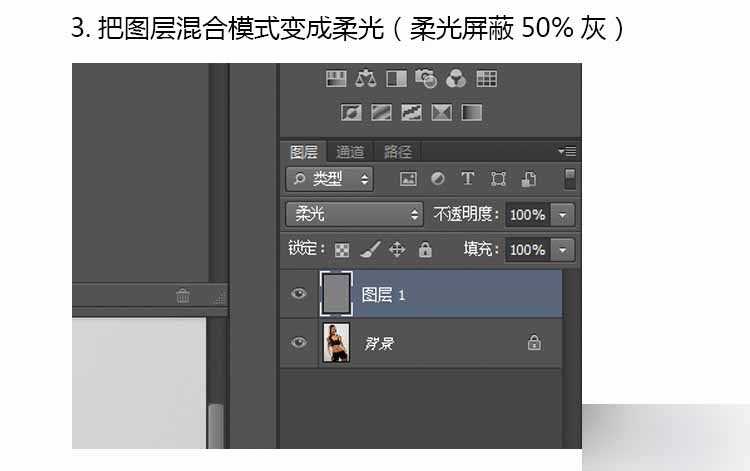Filter layers by type layers (T icon)
The height and width of the screenshot is (471, 750).
tap(467, 179)
